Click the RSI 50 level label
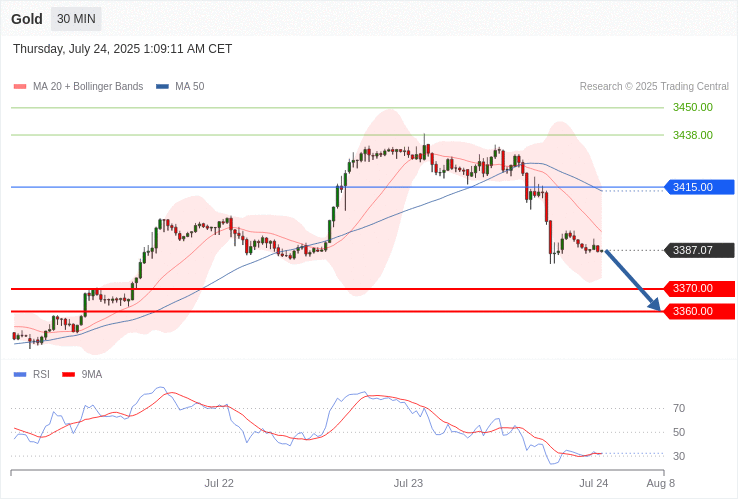Viewport: 738px width, 500px height. click(679, 432)
